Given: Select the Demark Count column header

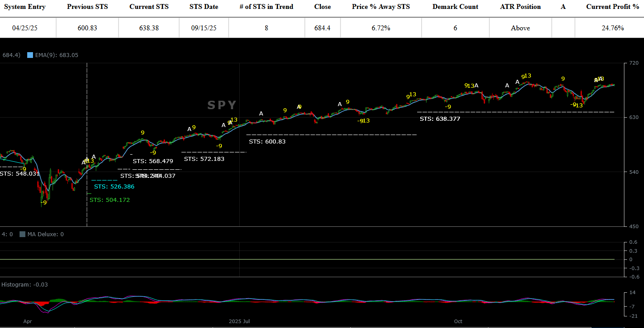Looking at the screenshot, I should (455, 7).
